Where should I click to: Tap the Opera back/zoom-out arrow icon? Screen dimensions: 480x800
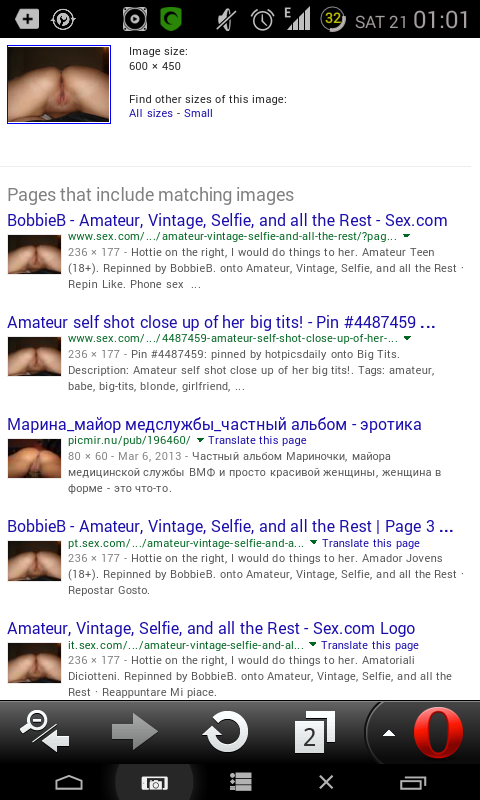pos(44,732)
